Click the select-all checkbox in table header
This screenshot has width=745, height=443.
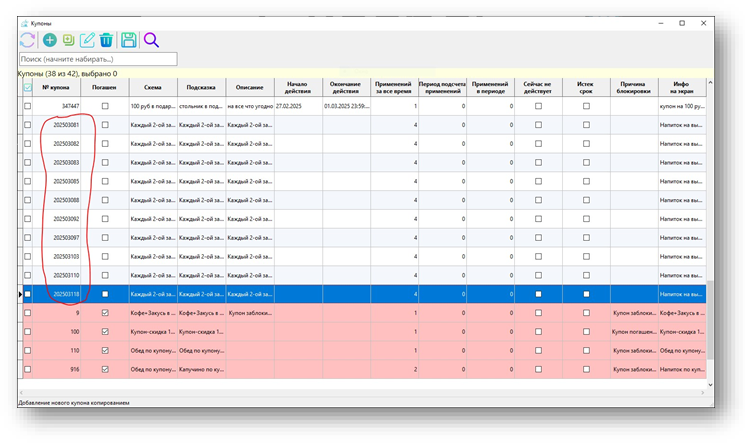click(x=27, y=87)
